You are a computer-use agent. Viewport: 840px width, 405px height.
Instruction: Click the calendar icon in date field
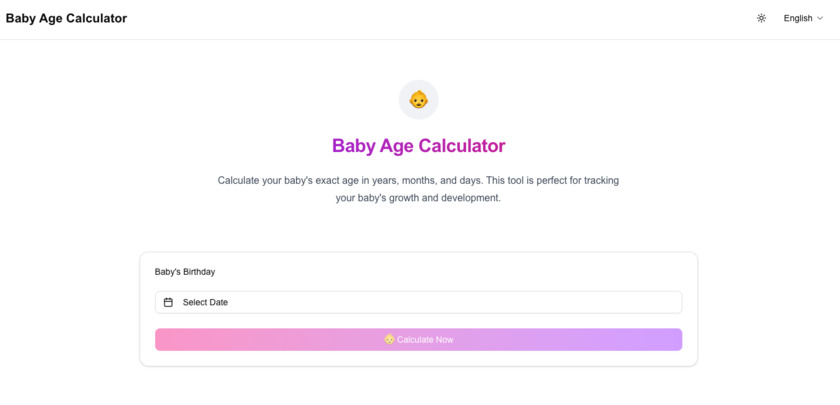[x=168, y=302]
